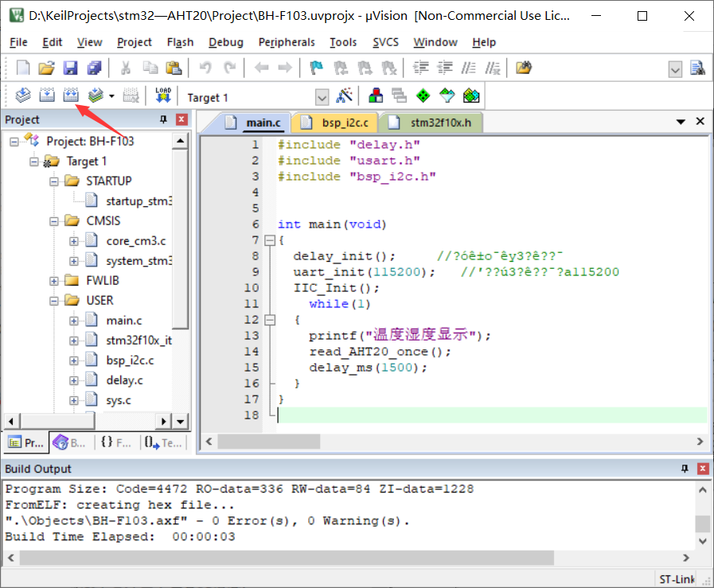Navigate forwards with the right arrow icon
This screenshot has width=714, height=588.
click(285, 68)
